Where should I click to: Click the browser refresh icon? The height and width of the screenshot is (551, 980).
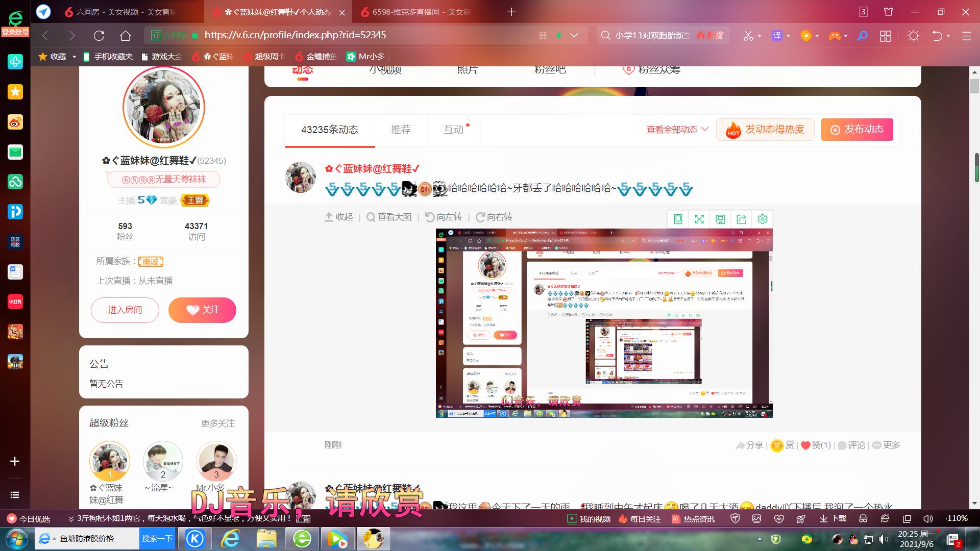pos(99,36)
